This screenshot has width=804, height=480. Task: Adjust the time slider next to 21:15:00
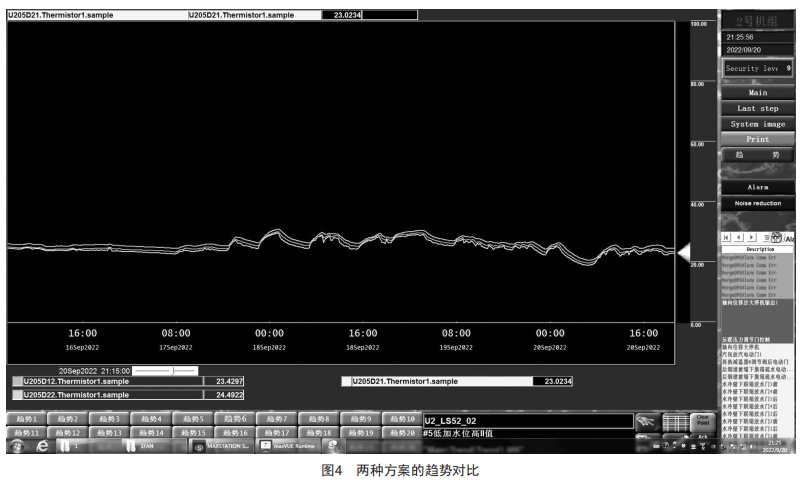pos(173,370)
